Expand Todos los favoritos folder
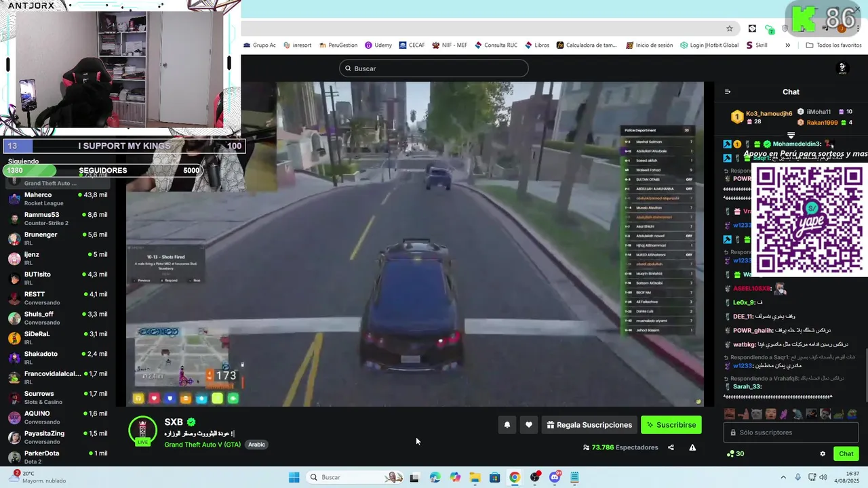Screen dimensions: 868x488 pos(833,45)
